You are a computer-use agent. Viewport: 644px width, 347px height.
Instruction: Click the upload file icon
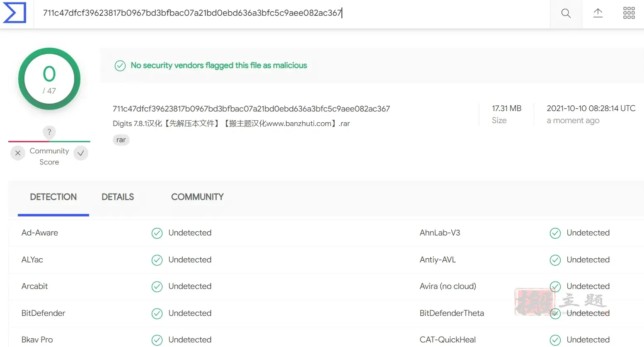pyautogui.click(x=598, y=13)
